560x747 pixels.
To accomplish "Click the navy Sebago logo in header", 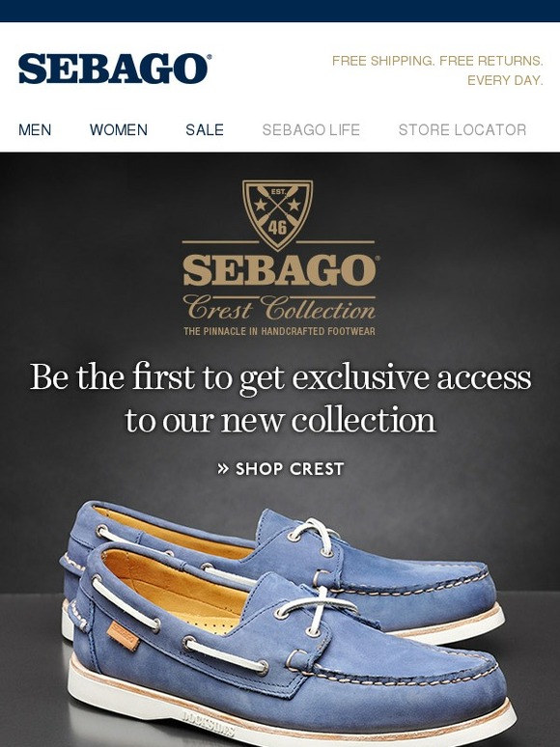I will (114, 69).
